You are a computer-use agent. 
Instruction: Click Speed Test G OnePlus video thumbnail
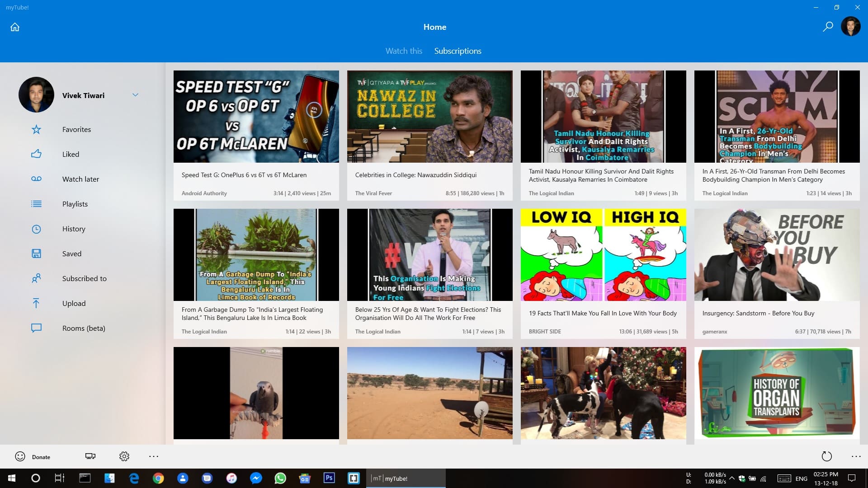tap(256, 116)
